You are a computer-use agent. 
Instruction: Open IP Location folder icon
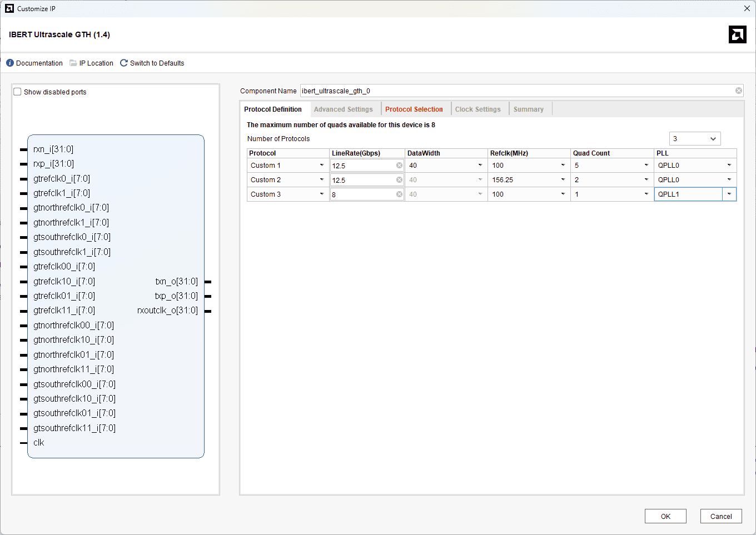[x=73, y=63]
